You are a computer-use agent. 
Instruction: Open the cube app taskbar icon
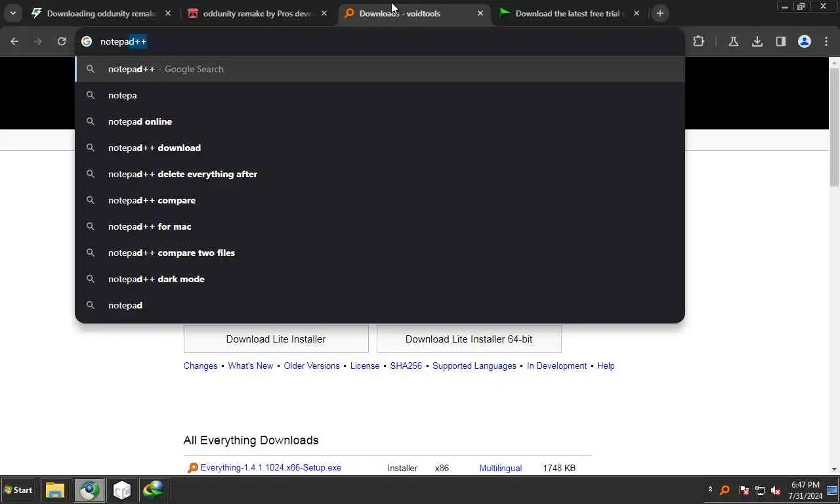(122, 490)
